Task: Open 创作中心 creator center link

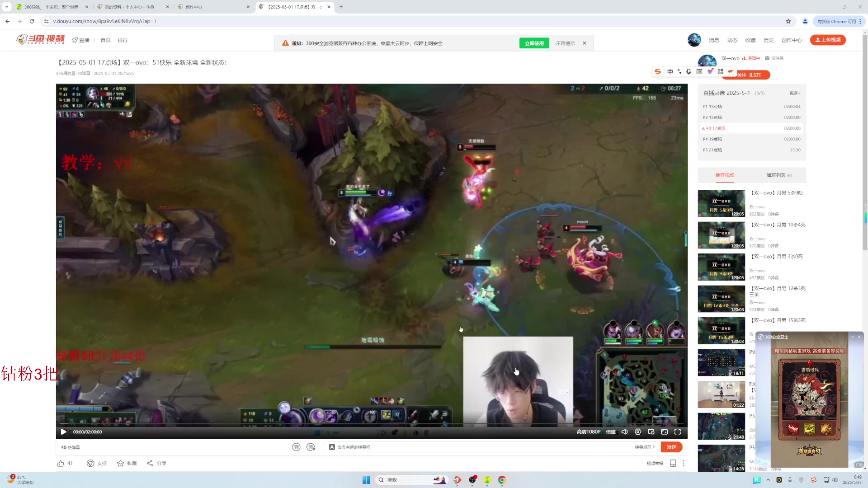Action: (792, 40)
